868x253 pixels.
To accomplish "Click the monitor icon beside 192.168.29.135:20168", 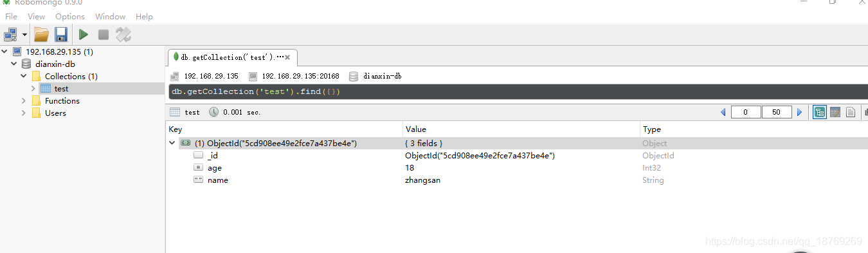I will 253,76.
